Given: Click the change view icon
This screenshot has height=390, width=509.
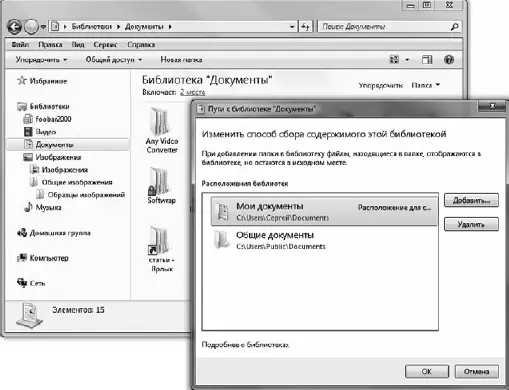Looking at the screenshot, I should coord(394,60).
